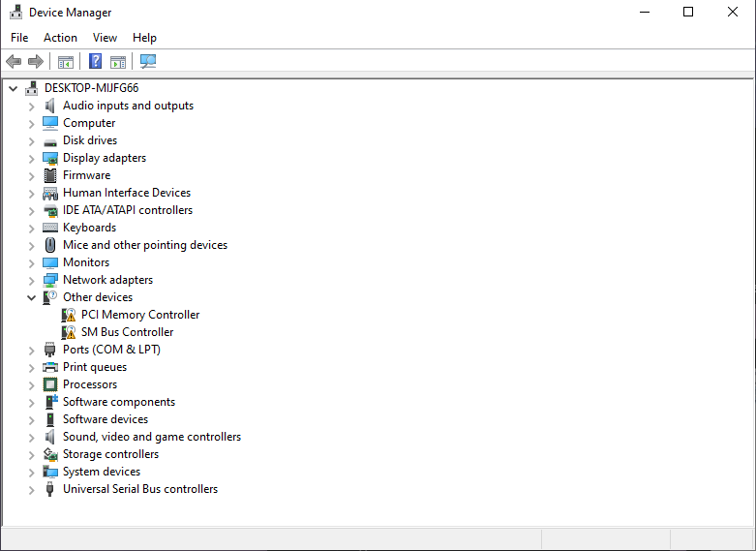This screenshot has height=551, width=756.
Task: Click the Other devices question-mark icon
Action: (x=50, y=297)
